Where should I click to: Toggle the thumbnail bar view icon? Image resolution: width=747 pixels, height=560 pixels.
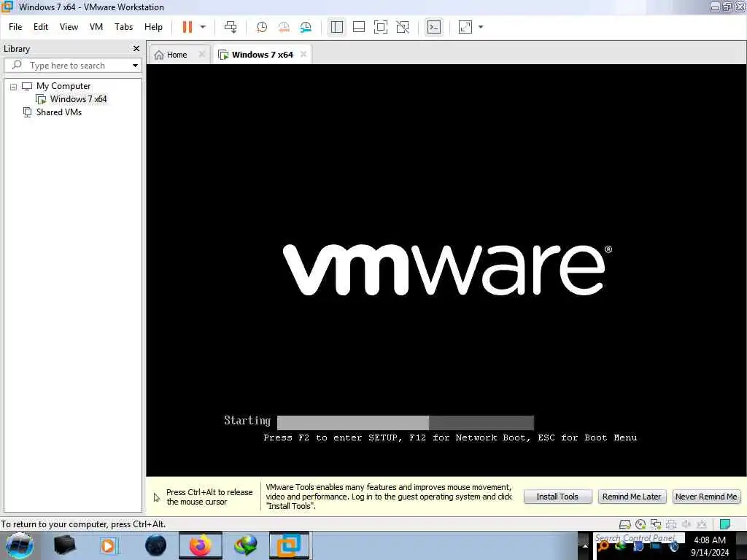tap(359, 27)
